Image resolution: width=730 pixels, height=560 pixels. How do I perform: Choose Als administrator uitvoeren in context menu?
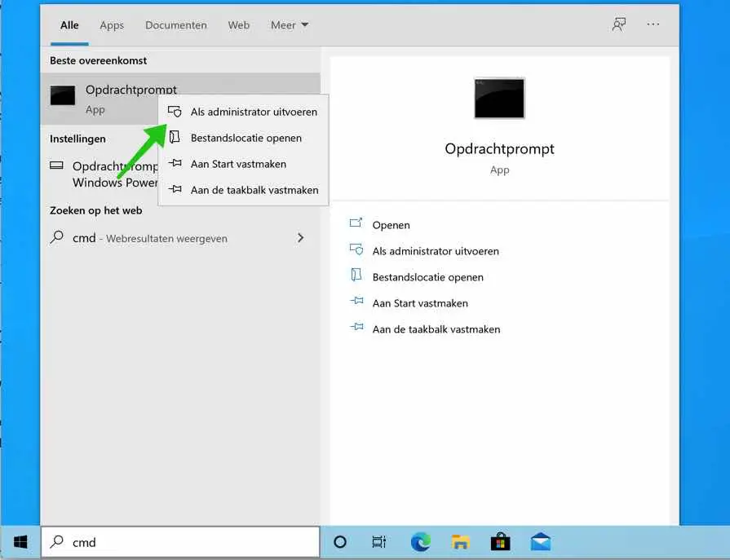(x=243, y=112)
